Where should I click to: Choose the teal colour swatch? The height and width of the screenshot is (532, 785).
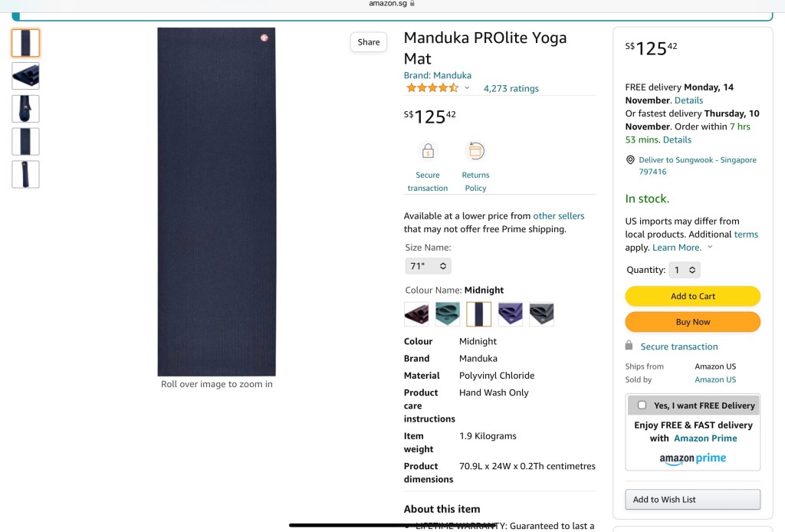coord(448,314)
